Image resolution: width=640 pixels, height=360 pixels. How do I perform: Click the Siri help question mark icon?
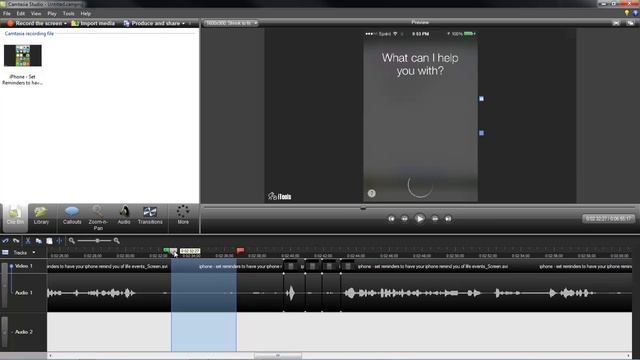(x=371, y=193)
